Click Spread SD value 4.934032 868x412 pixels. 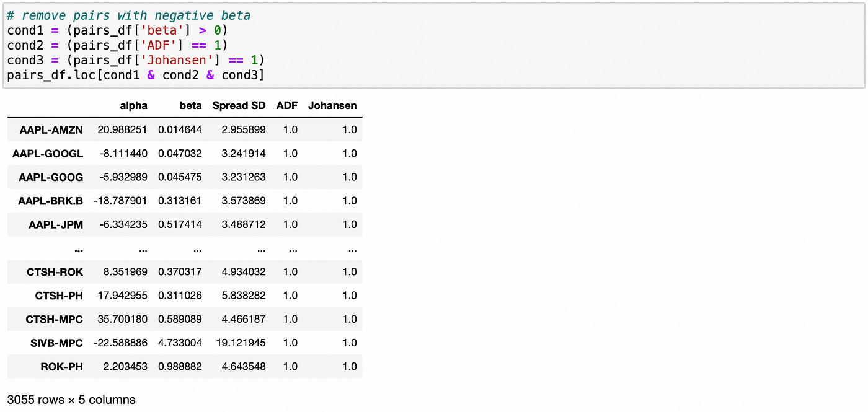244,271
